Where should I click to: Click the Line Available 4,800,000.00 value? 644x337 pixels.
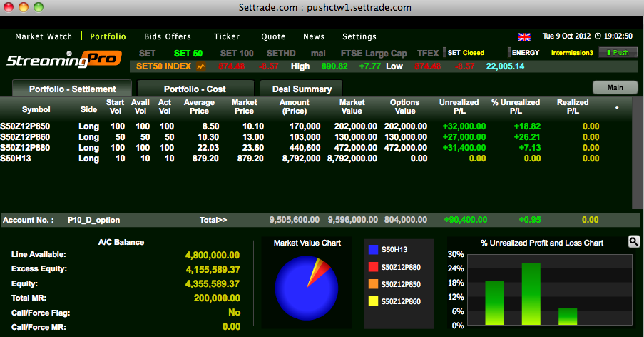[213, 255]
